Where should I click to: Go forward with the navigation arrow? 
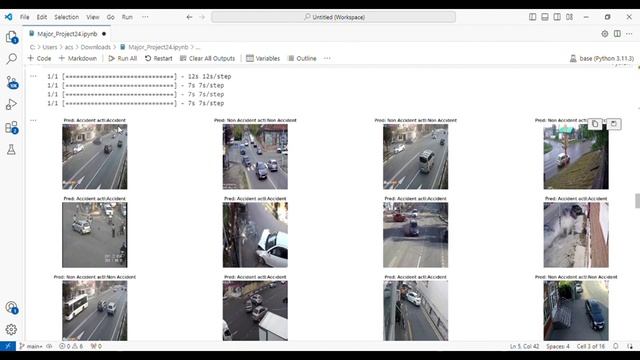(202, 17)
